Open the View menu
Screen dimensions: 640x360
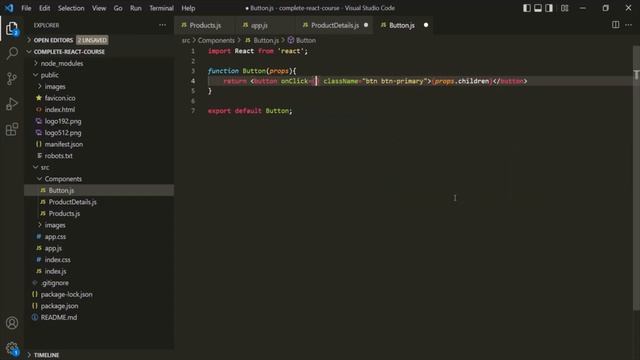coord(99,8)
